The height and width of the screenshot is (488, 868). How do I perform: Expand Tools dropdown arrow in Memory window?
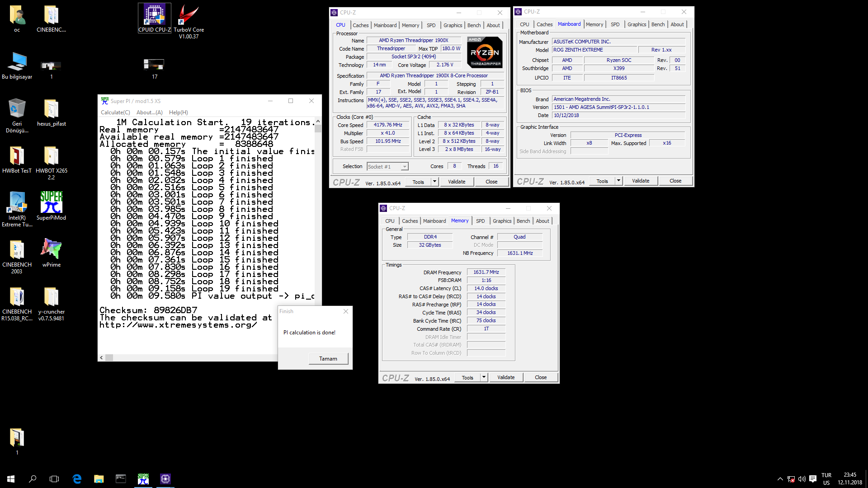coord(484,377)
